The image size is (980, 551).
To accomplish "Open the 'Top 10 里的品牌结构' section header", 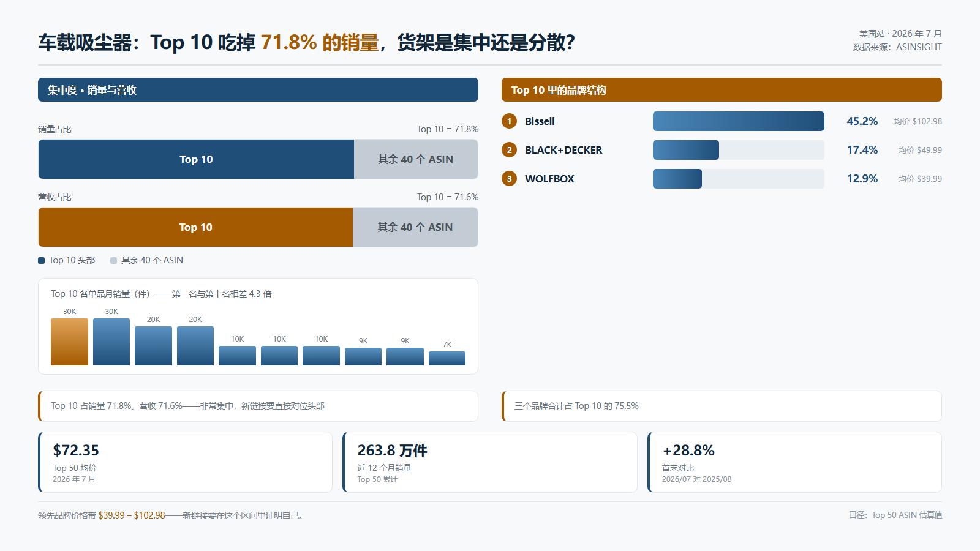I will (x=722, y=90).
